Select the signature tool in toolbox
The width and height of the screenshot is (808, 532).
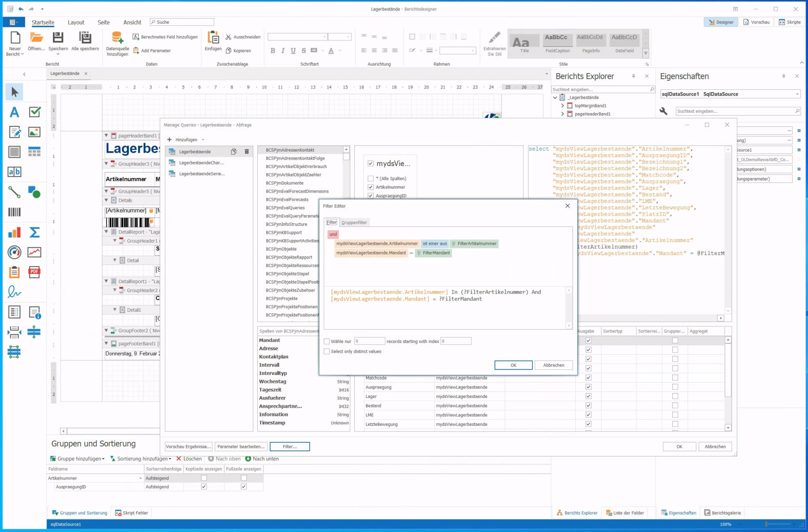(14, 292)
